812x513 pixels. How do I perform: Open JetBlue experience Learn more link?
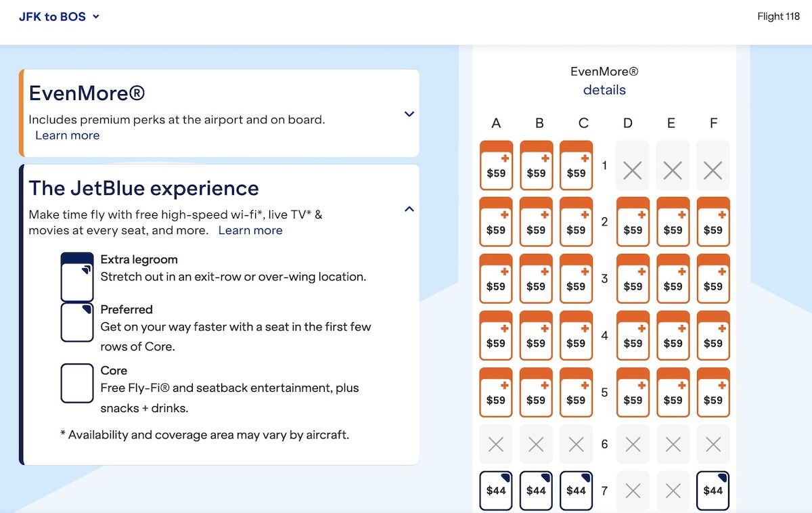point(250,231)
